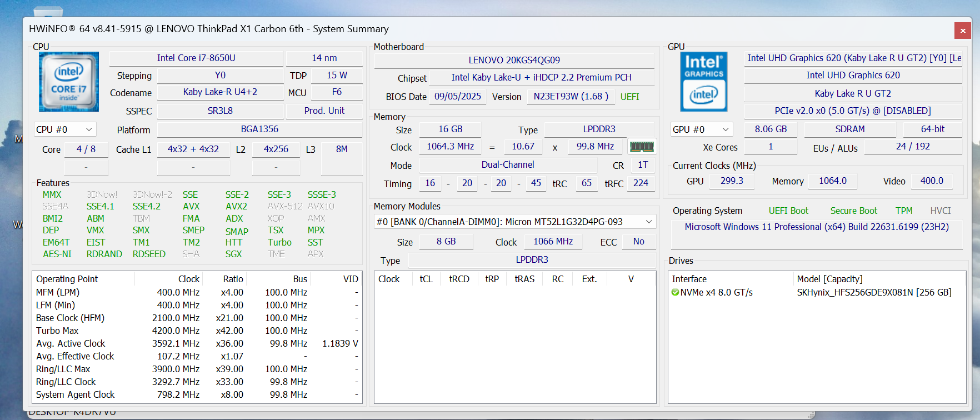Select the 15 W TDP value

[337, 75]
